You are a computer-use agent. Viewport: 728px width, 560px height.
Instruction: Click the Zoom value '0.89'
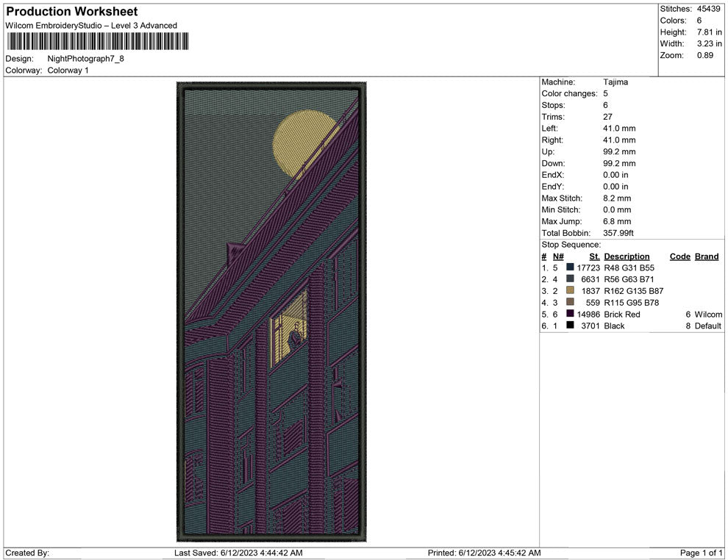[x=704, y=55]
